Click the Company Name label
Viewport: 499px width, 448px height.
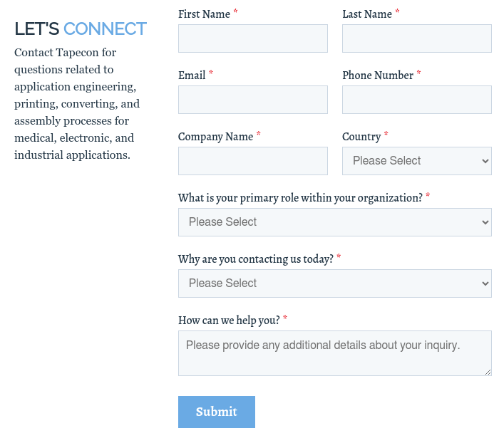[215, 137]
